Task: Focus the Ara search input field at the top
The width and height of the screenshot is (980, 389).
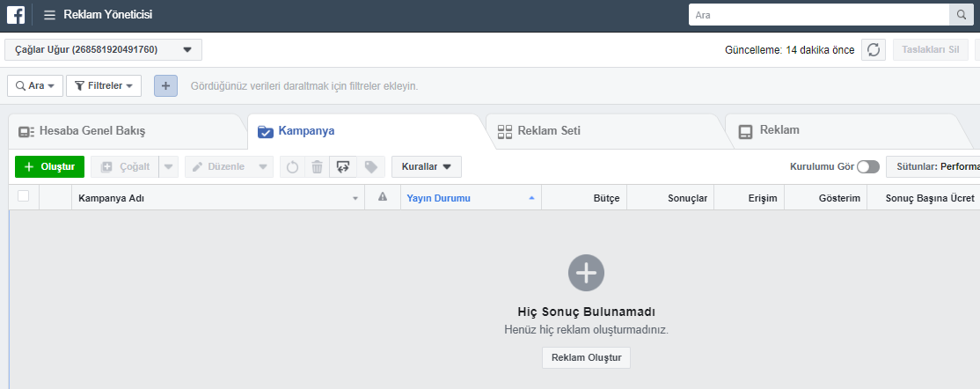Action: [819, 15]
